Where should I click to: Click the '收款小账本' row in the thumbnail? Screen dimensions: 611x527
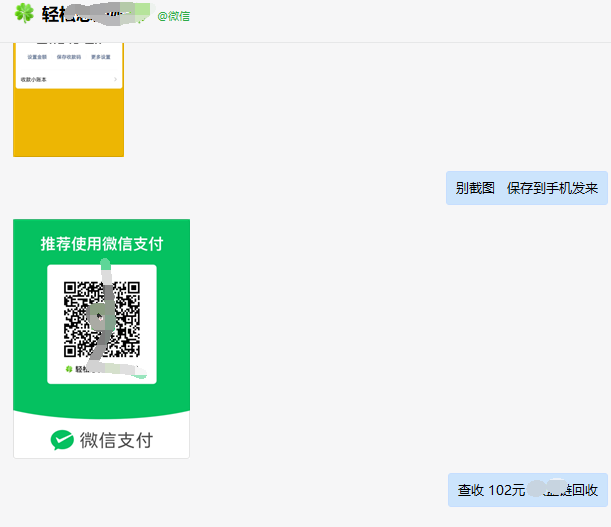(x=69, y=80)
